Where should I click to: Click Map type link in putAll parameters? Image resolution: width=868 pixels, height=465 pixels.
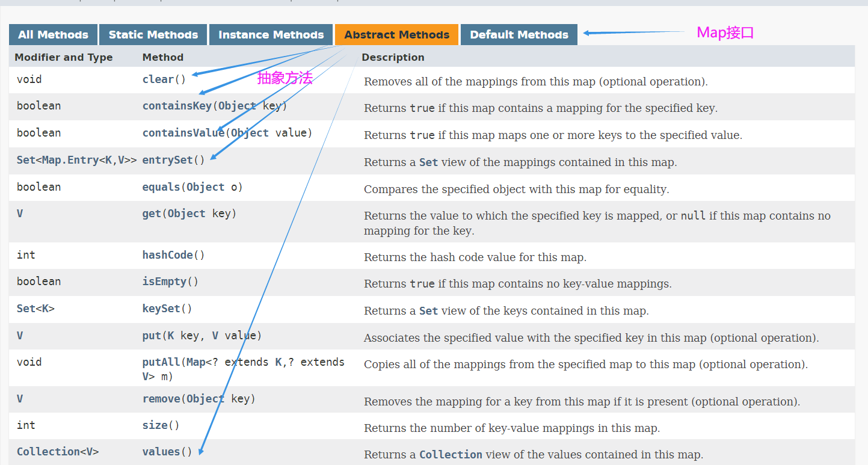(196, 362)
